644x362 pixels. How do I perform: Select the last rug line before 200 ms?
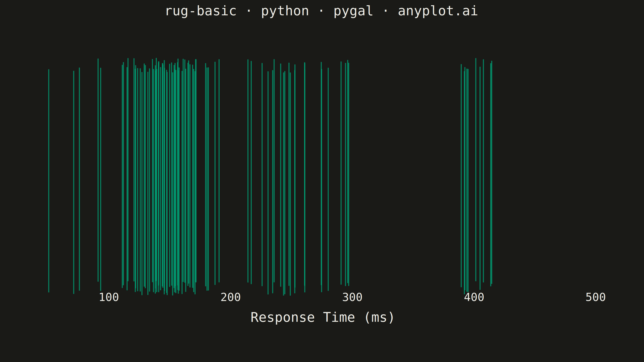click(x=219, y=171)
